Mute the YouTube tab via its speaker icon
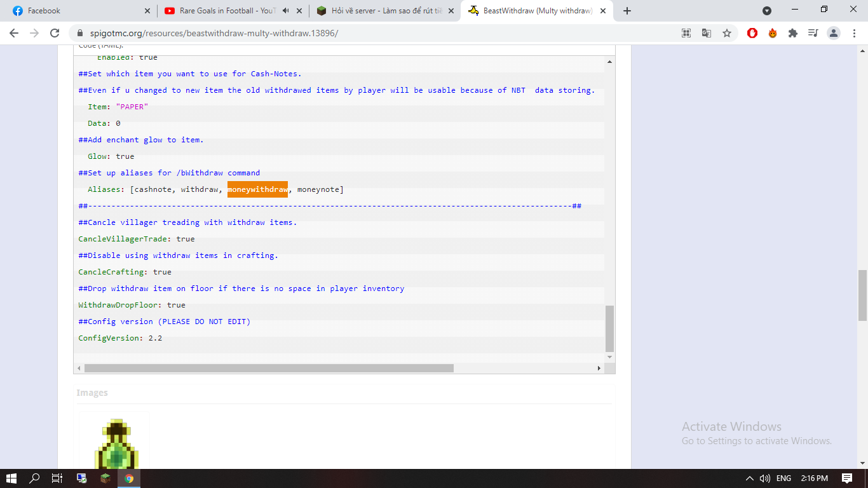868x488 pixels. tap(286, 11)
